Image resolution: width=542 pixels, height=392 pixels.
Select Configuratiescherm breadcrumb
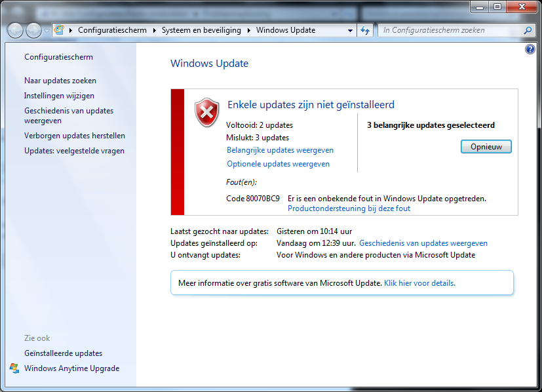112,30
